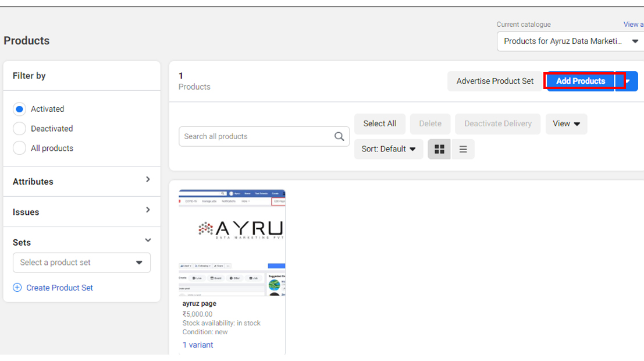The width and height of the screenshot is (644, 361).
Task: Click the Add Products button
Action: click(x=581, y=81)
